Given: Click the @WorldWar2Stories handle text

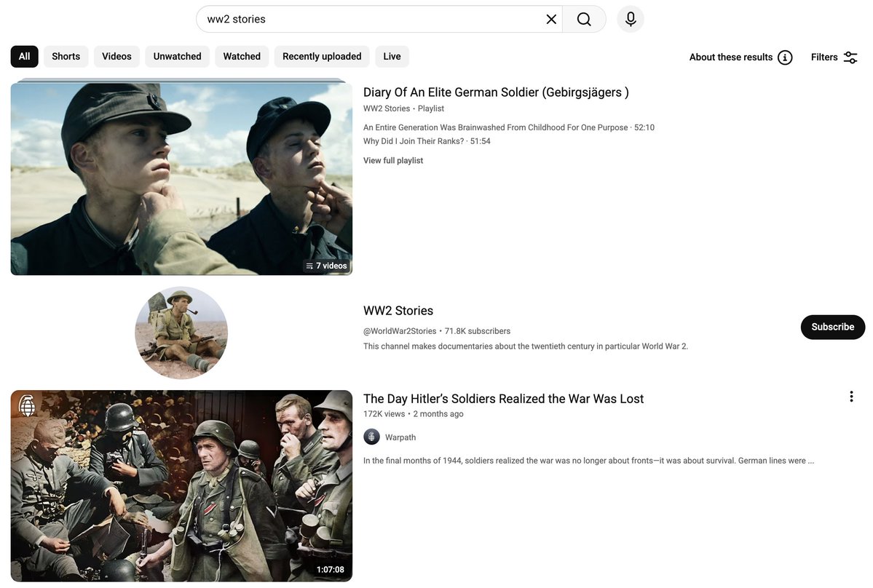Looking at the screenshot, I should pos(400,332).
